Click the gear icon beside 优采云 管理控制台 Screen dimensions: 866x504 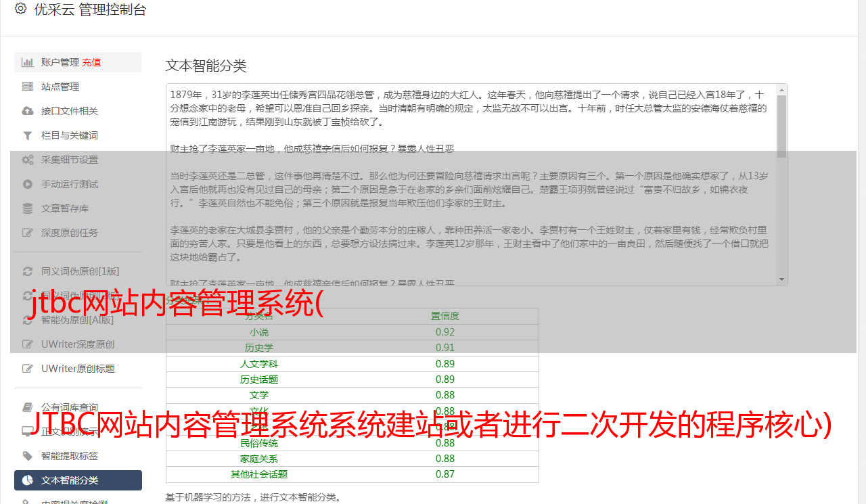coord(20,9)
